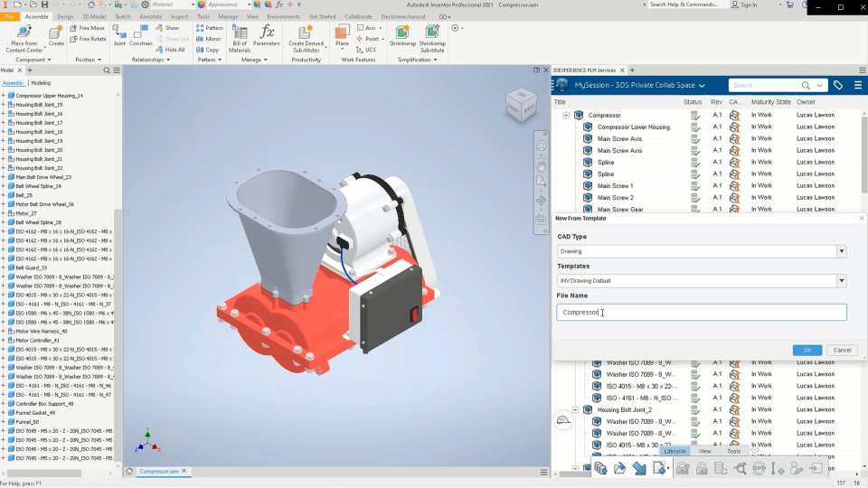Select the Free Rotate tool

click(x=88, y=39)
